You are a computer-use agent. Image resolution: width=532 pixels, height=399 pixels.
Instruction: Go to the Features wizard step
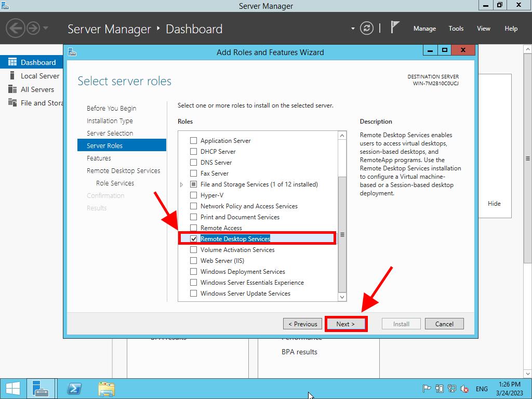click(99, 158)
